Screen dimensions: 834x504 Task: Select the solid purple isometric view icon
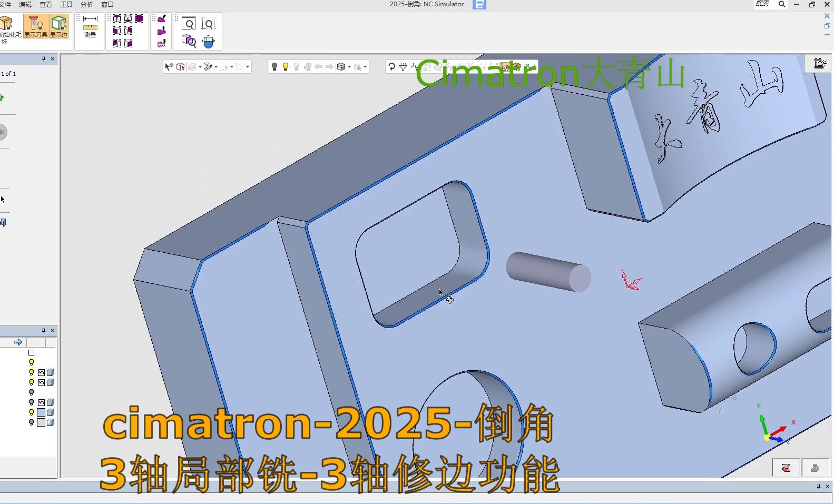[x=139, y=19]
